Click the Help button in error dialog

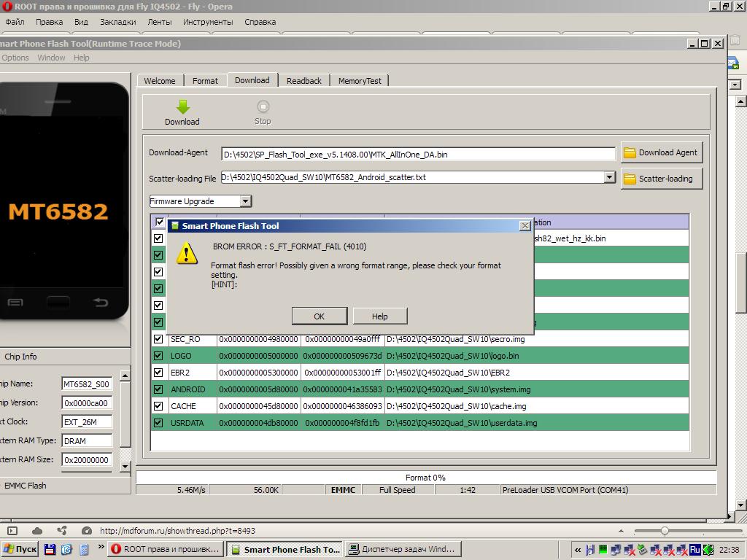[379, 316]
